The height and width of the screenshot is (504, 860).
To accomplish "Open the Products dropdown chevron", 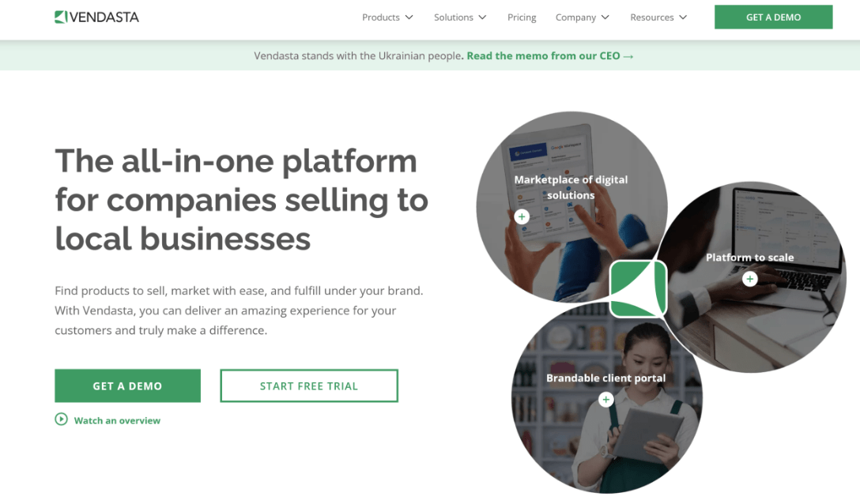I will click(409, 17).
